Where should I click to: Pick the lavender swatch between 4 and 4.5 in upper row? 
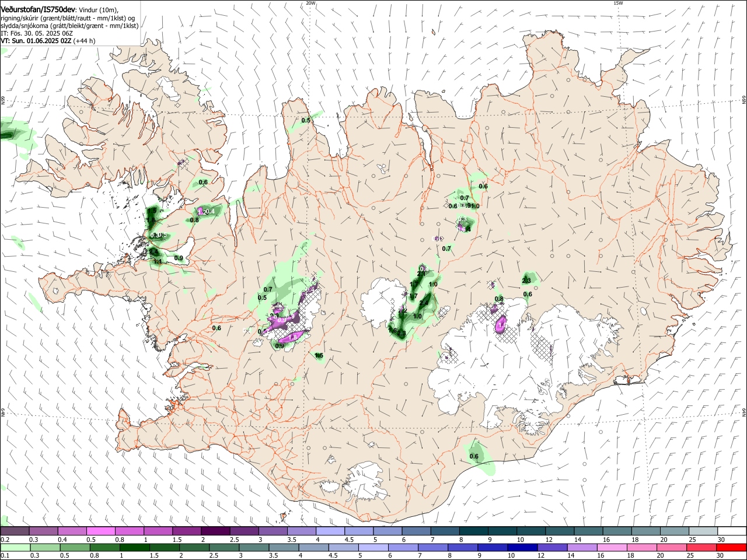click(330, 531)
